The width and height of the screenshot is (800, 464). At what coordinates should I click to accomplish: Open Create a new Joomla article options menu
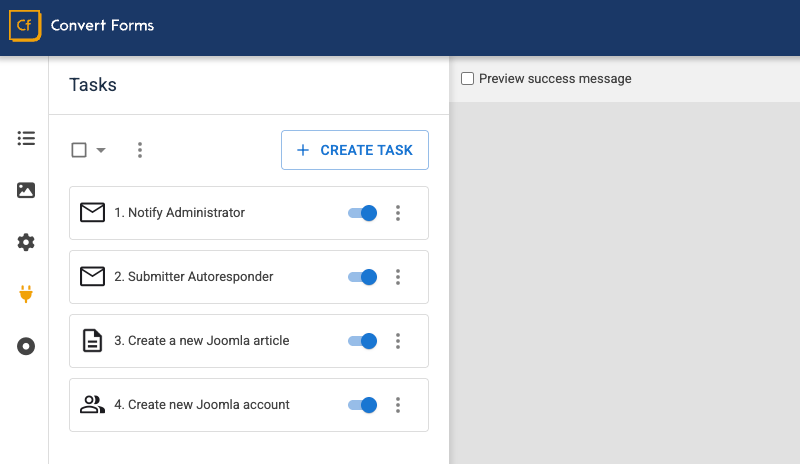point(398,341)
